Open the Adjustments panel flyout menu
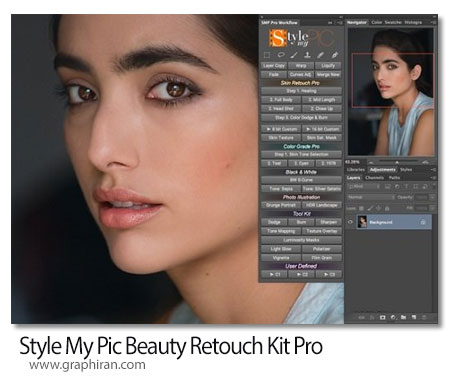The height and width of the screenshot is (379, 450). 433,170
